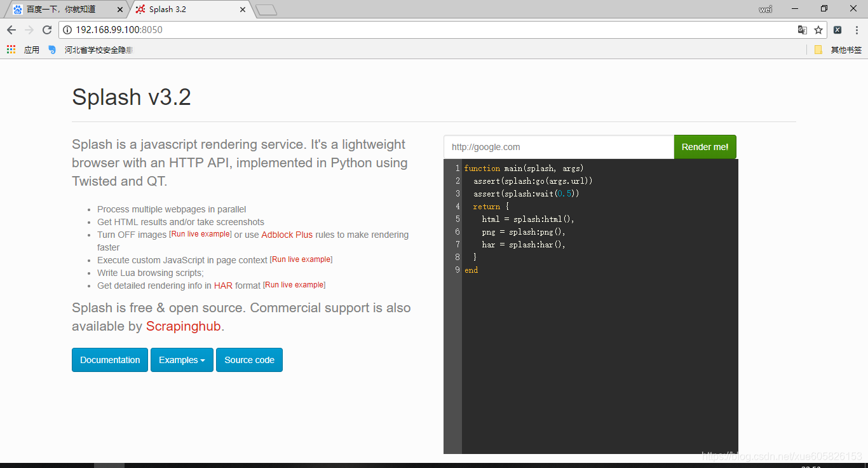Click 'Process multiple webpages in parallel' text
The width and height of the screenshot is (868, 468).
click(x=172, y=209)
